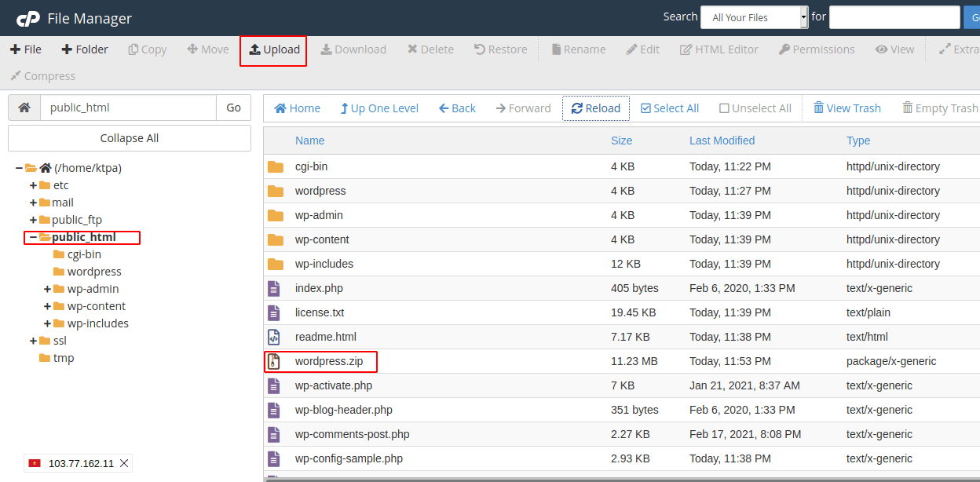This screenshot has width=980, height=482.
Task: Select the wp-comments-post.php file name
Action: tap(353, 434)
